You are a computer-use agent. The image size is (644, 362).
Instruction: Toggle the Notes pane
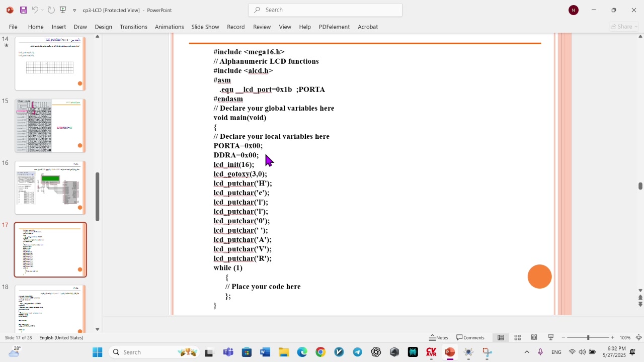click(439, 338)
